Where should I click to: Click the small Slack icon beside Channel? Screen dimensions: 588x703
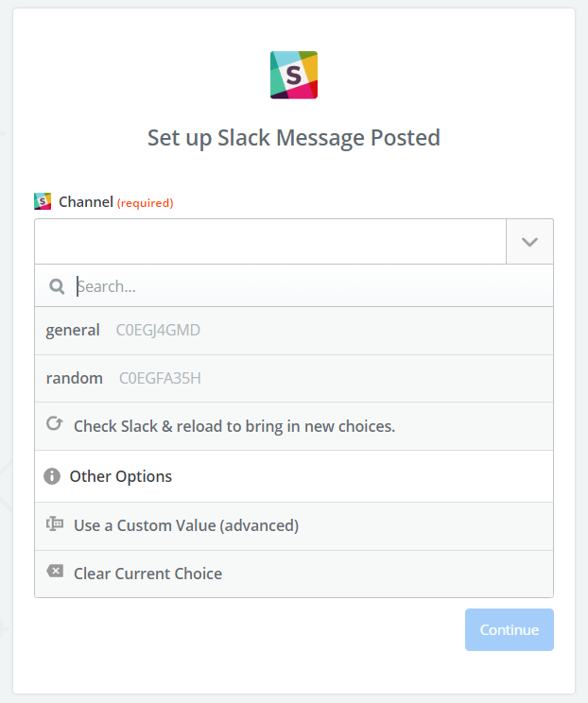tap(43, 201)
